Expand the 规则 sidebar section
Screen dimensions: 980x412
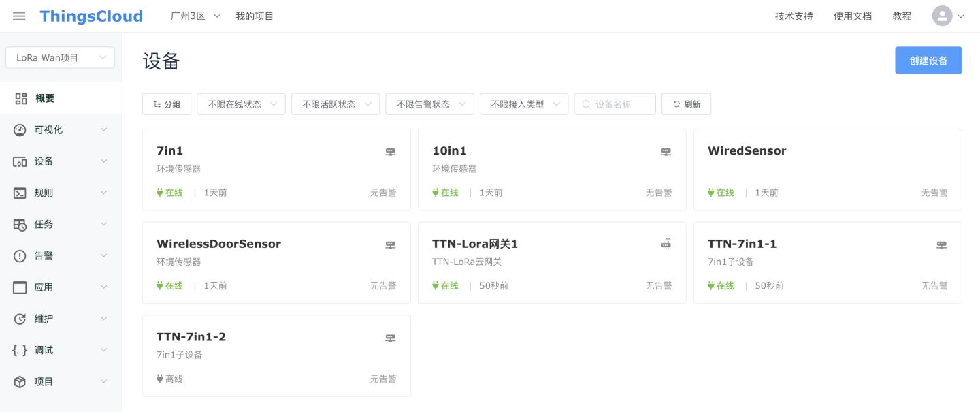coord(61,193)
